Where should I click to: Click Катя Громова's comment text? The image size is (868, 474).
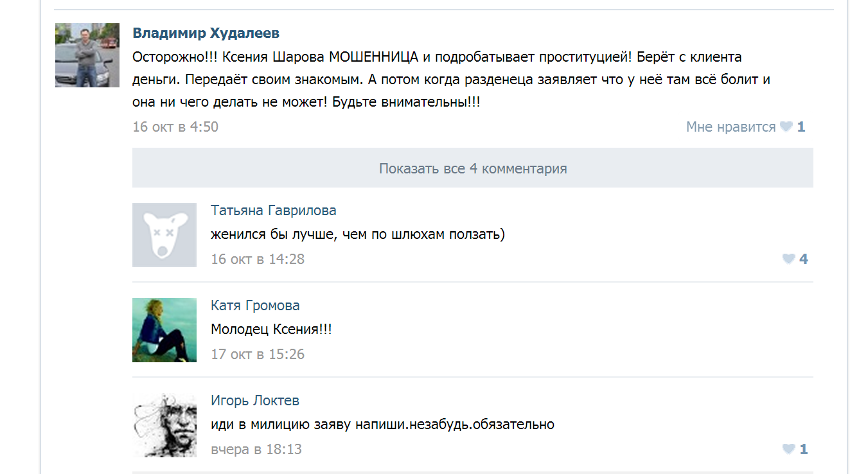click(271, 330)
